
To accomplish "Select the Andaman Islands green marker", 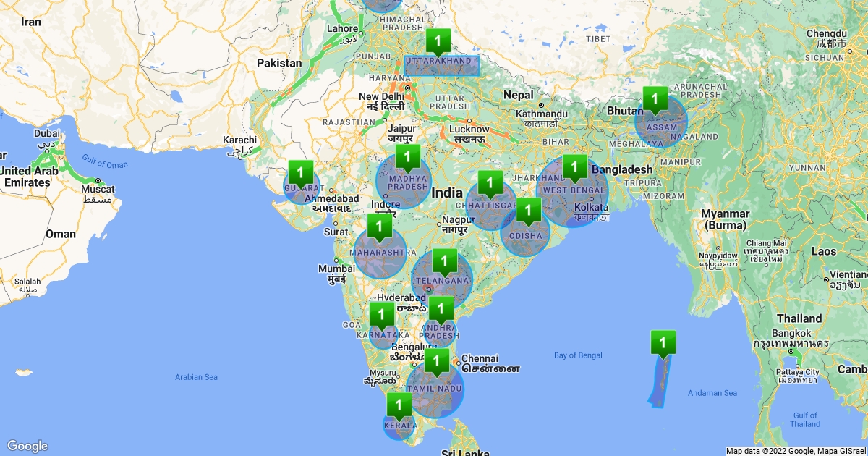I will pyautogui.click(x=663, y=342).
